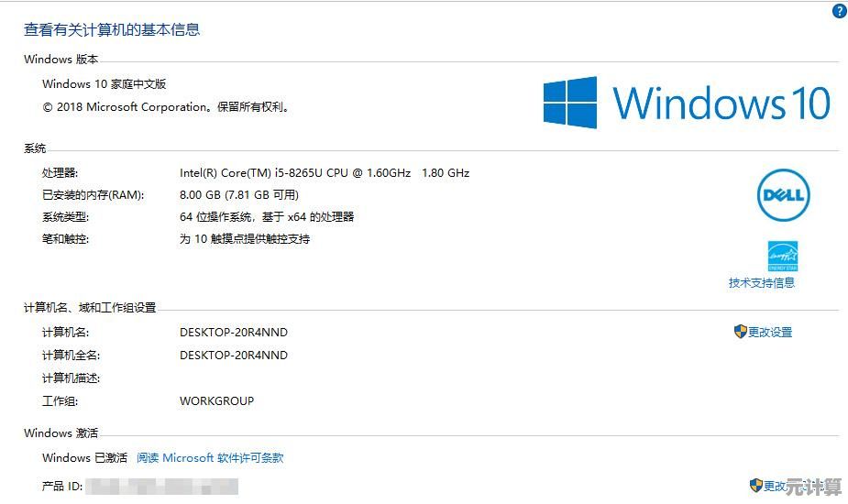Click the 查看有关计算机的基本信息 heading
848x504 pixels.
click(112, 29)
